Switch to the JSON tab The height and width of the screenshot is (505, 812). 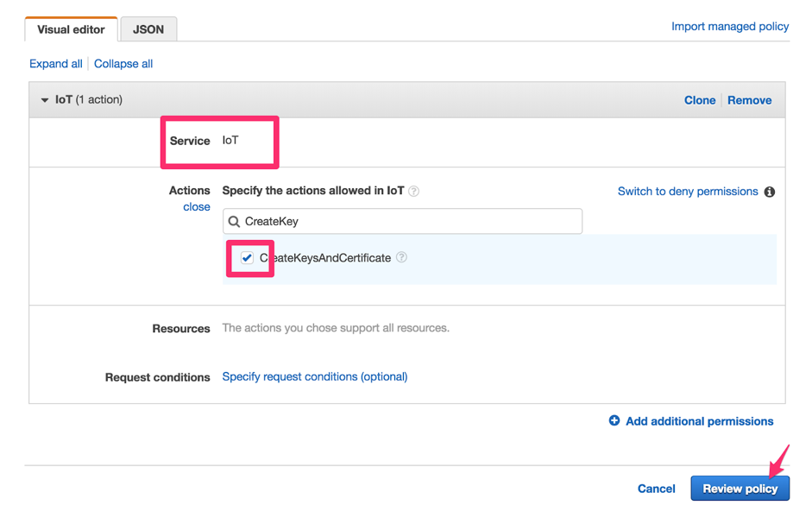coord(148,29)
